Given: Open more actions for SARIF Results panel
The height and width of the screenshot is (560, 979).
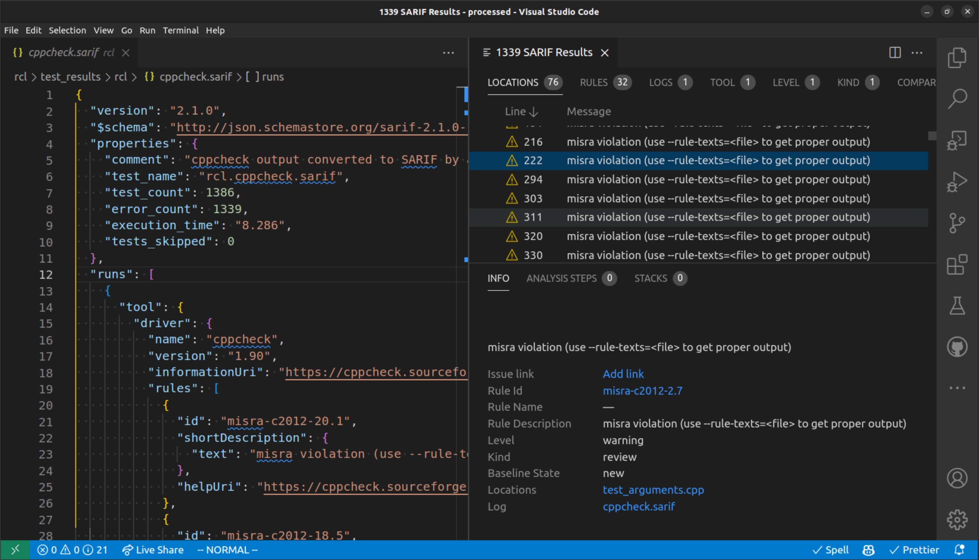Looking at the screenshot, I should coord(917,53).
